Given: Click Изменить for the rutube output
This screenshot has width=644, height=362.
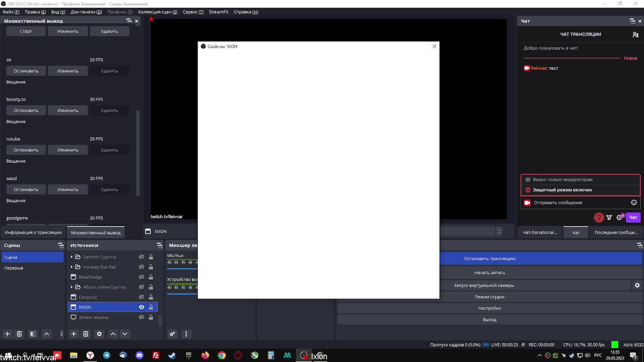Looking at the screenshot, I should (x=68, y=150).
